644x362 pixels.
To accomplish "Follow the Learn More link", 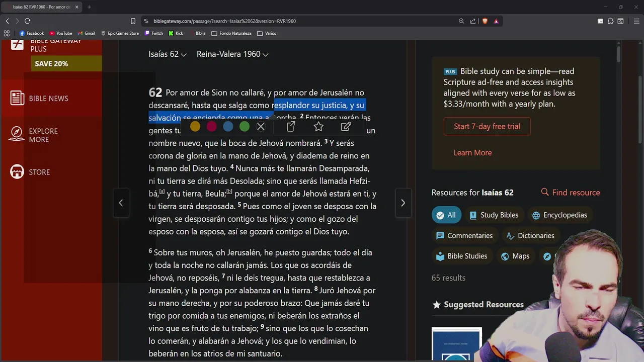I will [473, 153].
